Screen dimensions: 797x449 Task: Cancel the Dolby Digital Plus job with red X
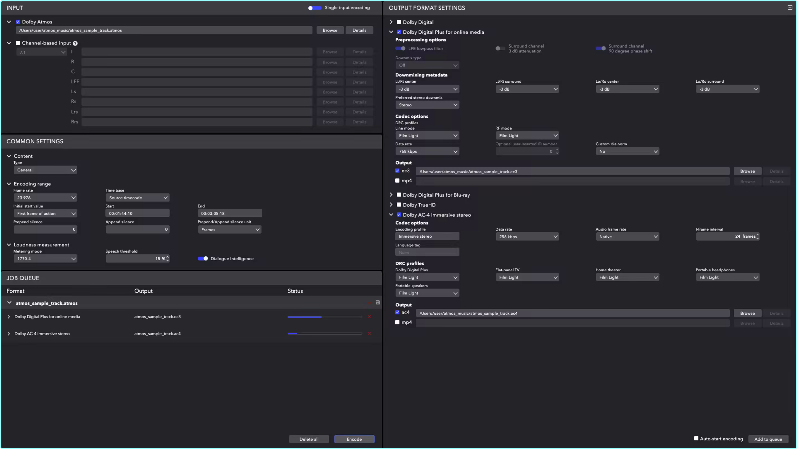pyautogui.click(x=370, y=317)
